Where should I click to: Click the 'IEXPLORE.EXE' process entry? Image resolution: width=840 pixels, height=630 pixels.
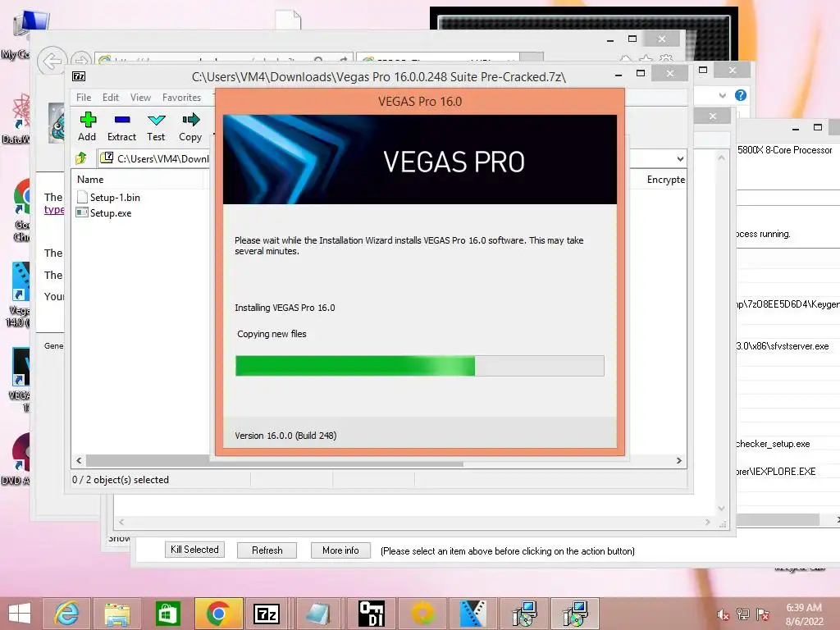(x=776, y=472)
